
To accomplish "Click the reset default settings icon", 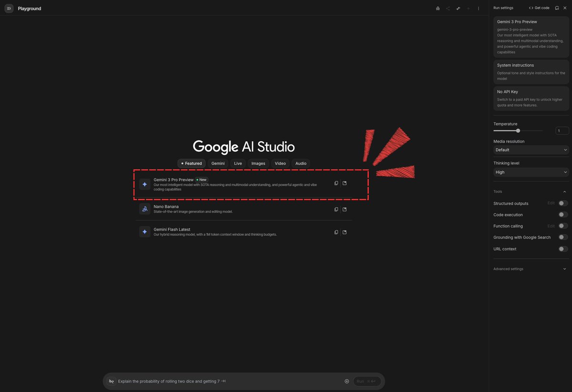I will tap(557, 8).
